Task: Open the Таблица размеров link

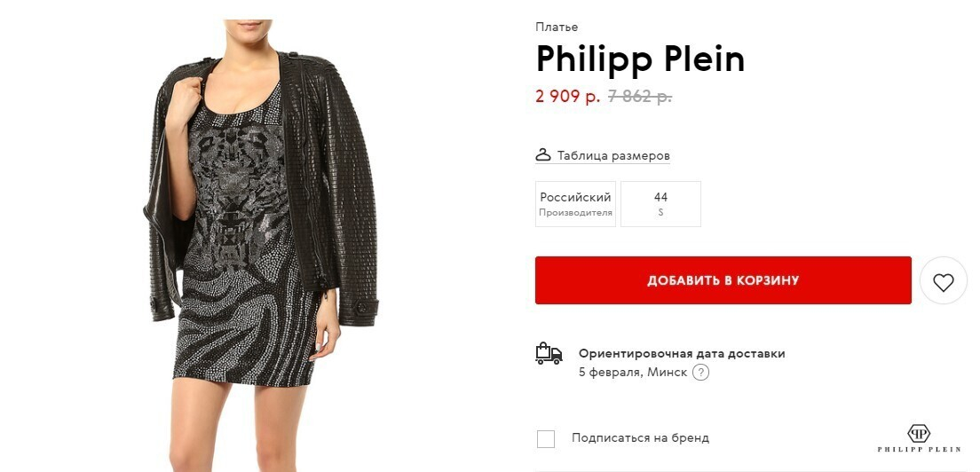Action: 613,155
